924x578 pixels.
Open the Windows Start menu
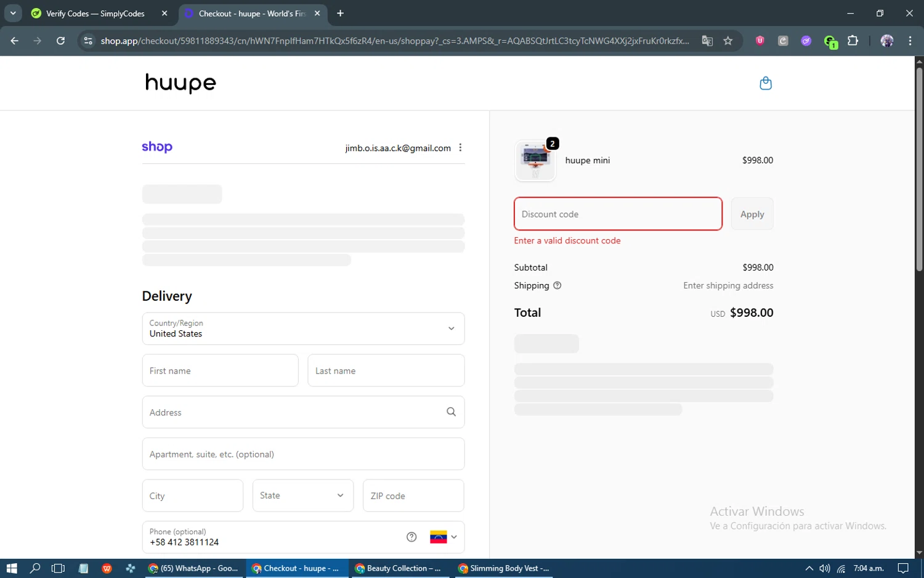click(x=12, y=568)
